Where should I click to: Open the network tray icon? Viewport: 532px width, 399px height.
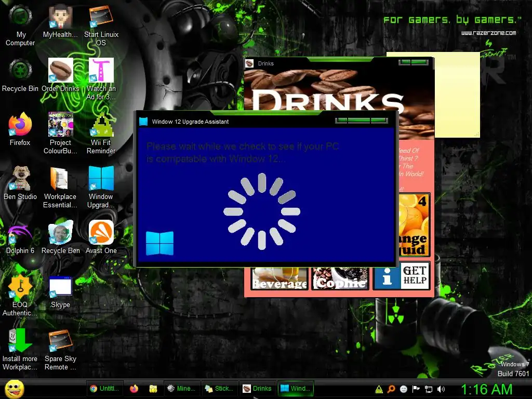pos(429,389)
